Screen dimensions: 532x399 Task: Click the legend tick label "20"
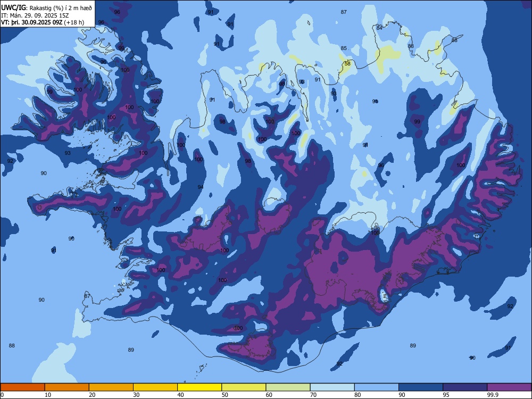(92, 395)
